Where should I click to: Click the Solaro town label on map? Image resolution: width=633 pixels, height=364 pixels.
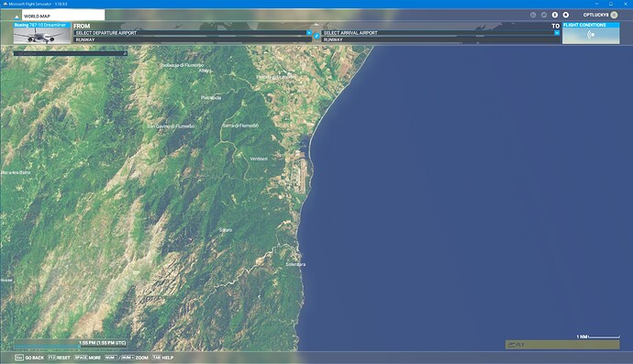pyautogui.click(x=226, y=230)
